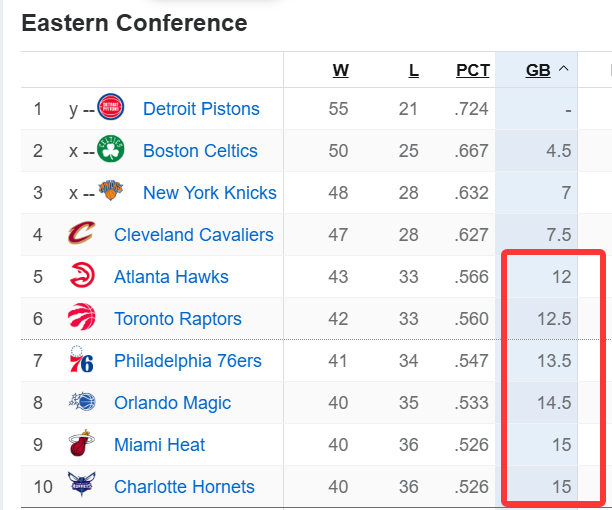
Task: Click the Charlotte Hornets logo
Action: pyautogui.click(x=82, y=486)
